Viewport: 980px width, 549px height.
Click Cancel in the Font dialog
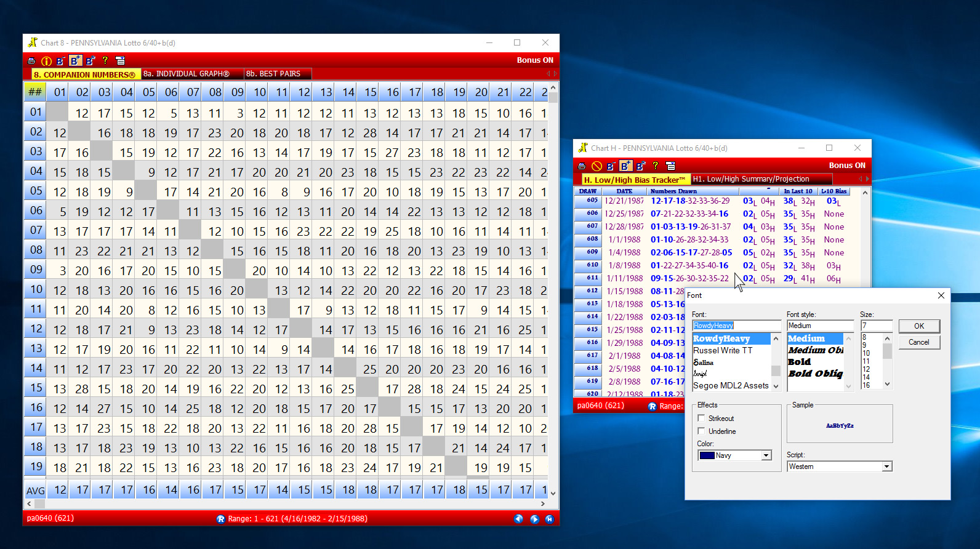(x=919, y=342)
